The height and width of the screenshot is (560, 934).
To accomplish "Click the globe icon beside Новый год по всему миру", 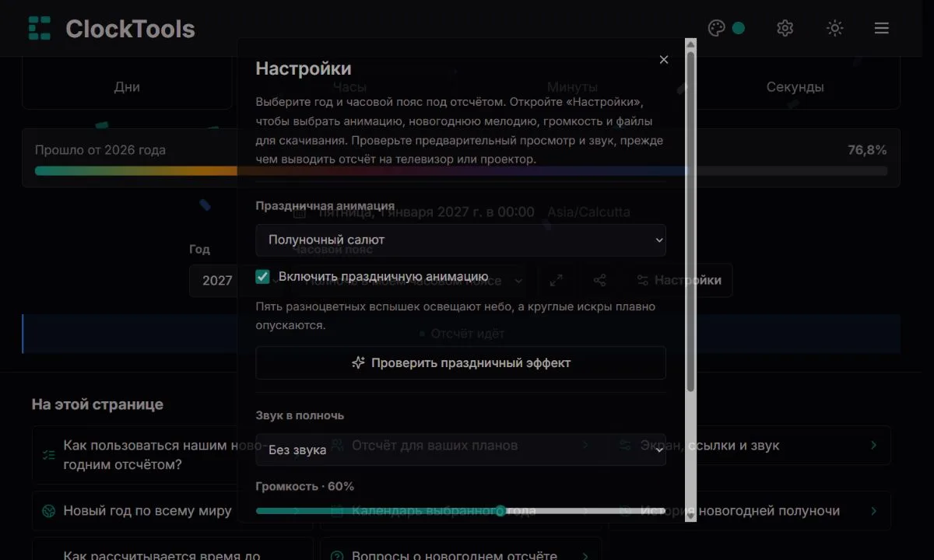I will (x=49, y=511).
